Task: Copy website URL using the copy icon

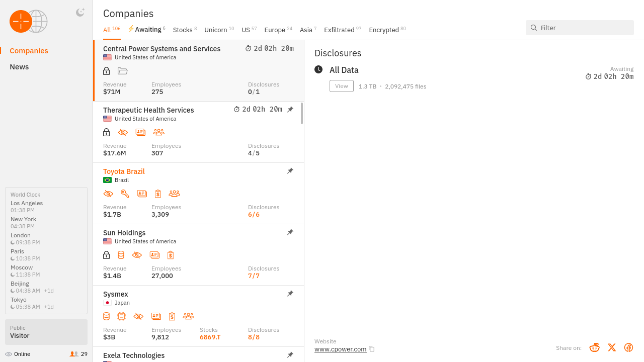Action: [x=372, y=349]
